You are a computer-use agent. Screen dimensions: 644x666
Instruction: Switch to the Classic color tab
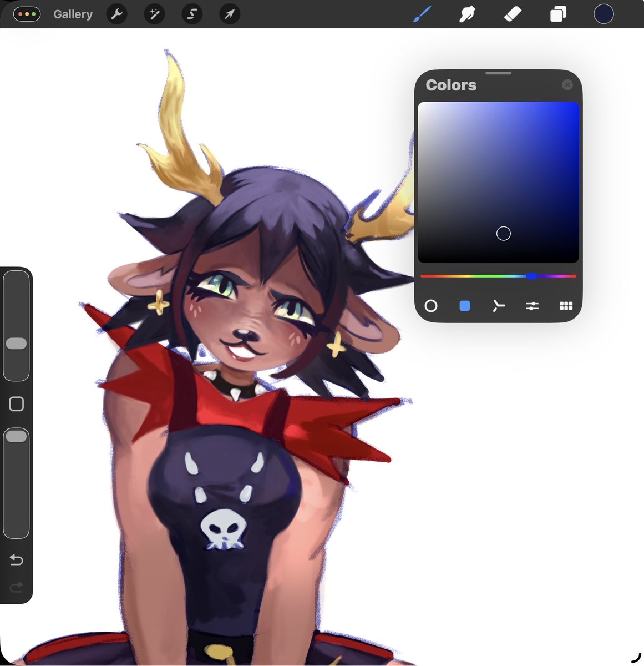click(x=465, y=306)
